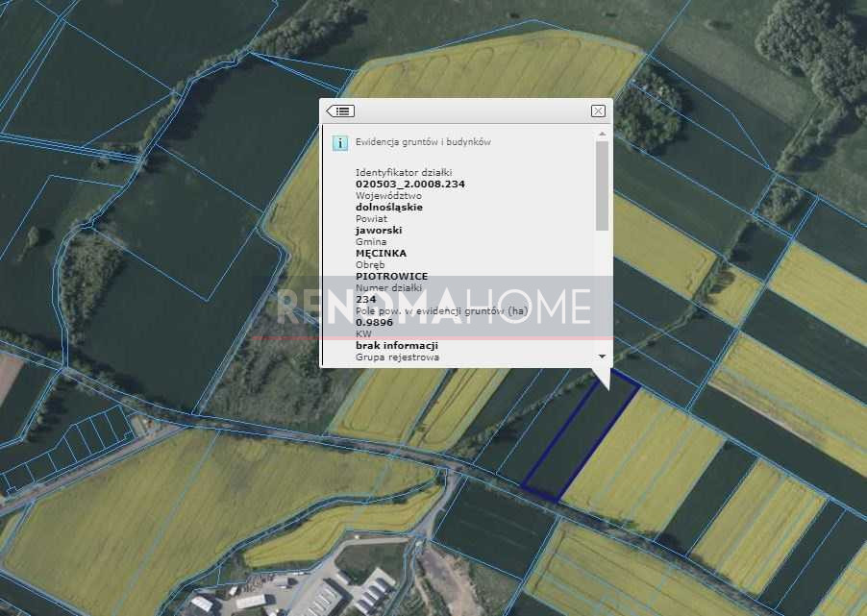
Task: Click the województwo value dolnośląskie
Action: tap(388, 207)
